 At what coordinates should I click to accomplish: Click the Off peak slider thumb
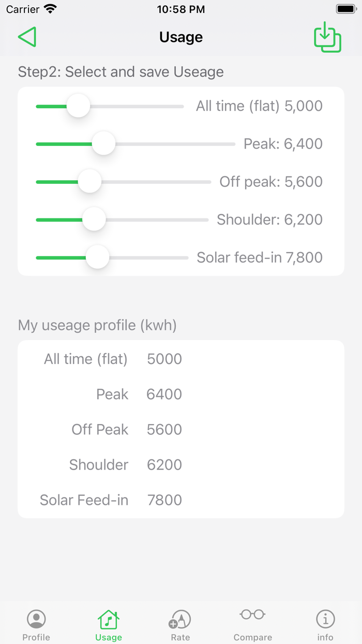(89, 181)
